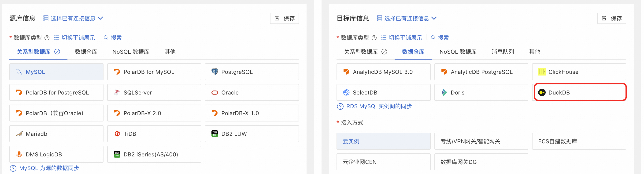The width and height of the screenshot is (644, 174).
Task: Open the MySQL 为源的数据同步 help link
Action: [x=49, y=168]
